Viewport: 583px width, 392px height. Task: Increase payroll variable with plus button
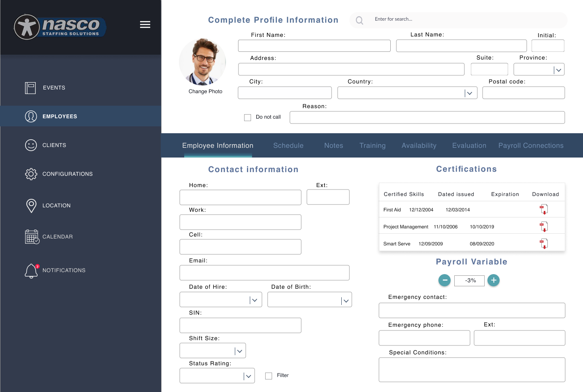tap(494, 280)
